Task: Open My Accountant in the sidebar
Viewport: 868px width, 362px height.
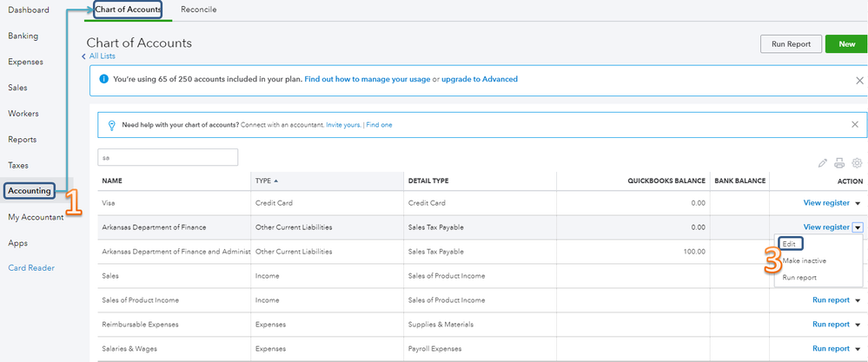Action: 36,217
